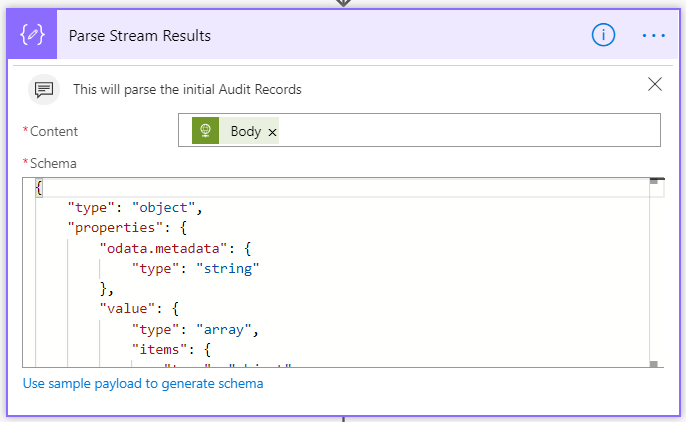Screen dimensions: 686x422
Task: Click the "odata.metadata" key
Action: pos(164,248)
